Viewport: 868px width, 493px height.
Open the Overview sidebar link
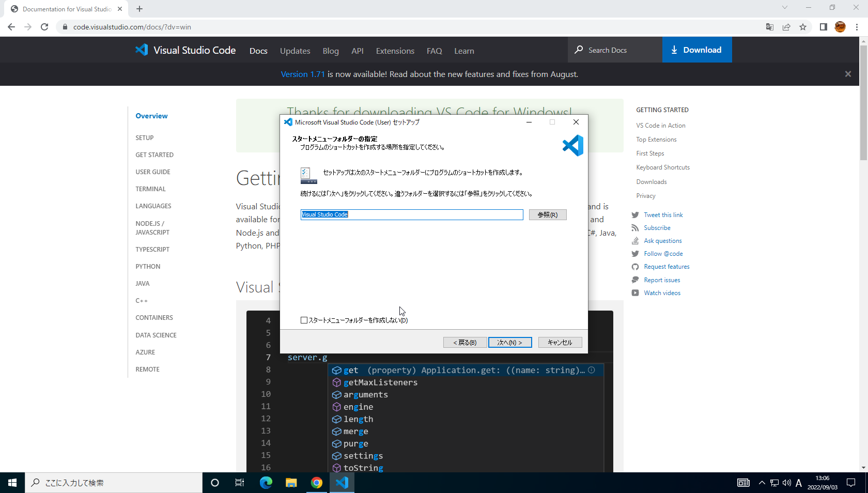tap(151, 116)
